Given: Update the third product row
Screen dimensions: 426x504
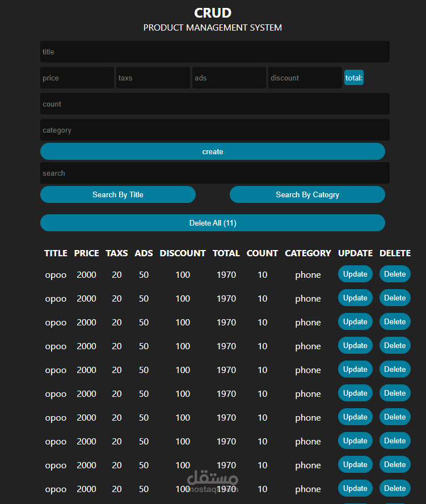Looking at the screenshot, I should pyautogui.click(x=355, y=321).
